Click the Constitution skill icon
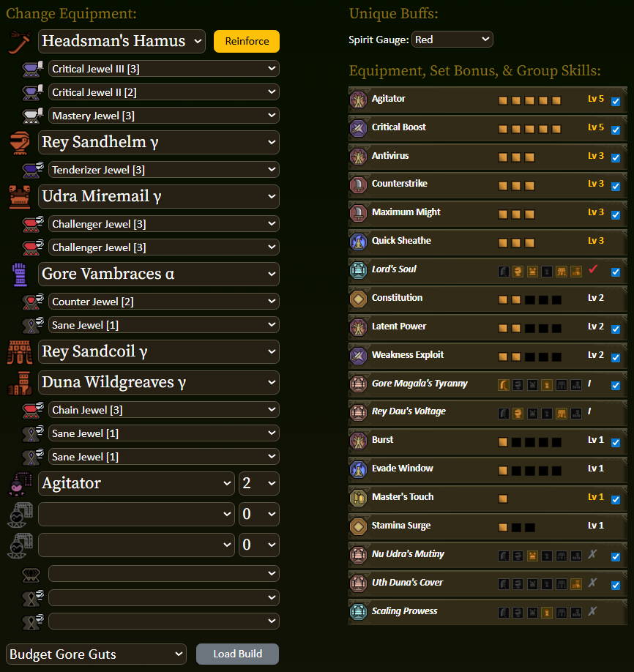 [x=359, y=298]
